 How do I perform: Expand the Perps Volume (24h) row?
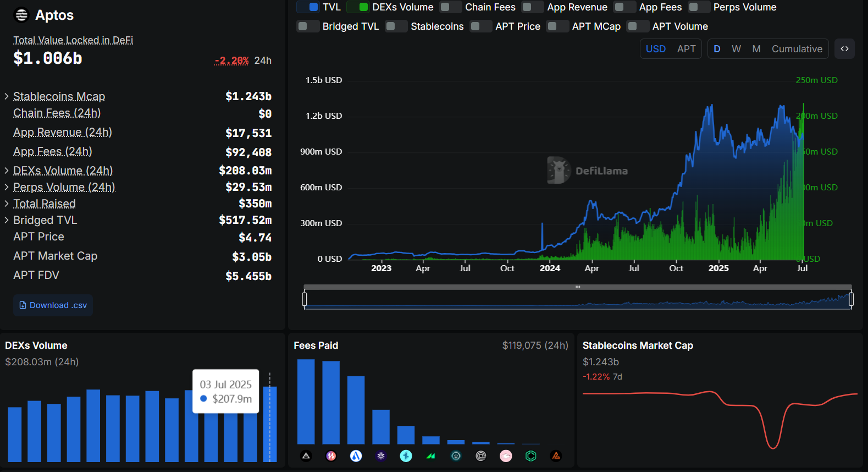[x=7, y=187]
